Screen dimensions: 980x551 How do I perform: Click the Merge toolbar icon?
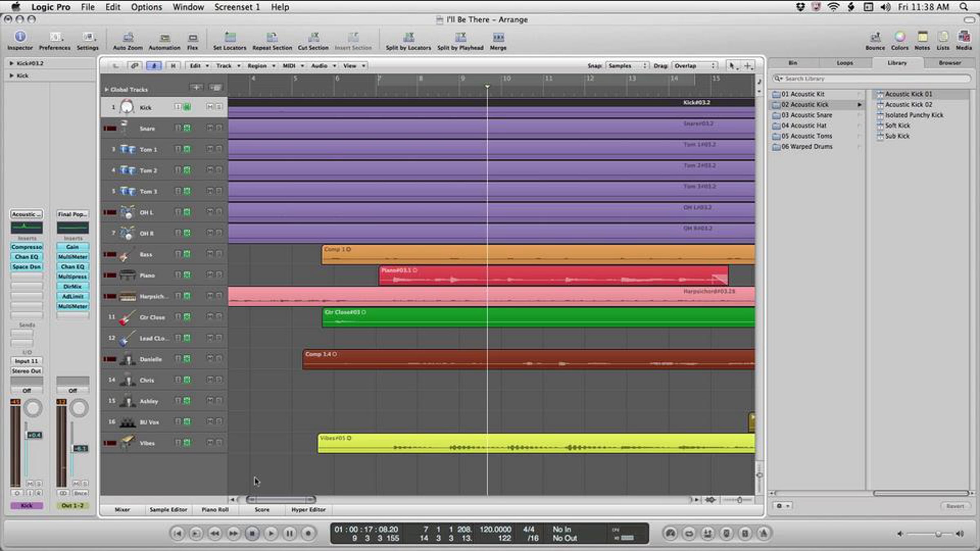[498, 38]
